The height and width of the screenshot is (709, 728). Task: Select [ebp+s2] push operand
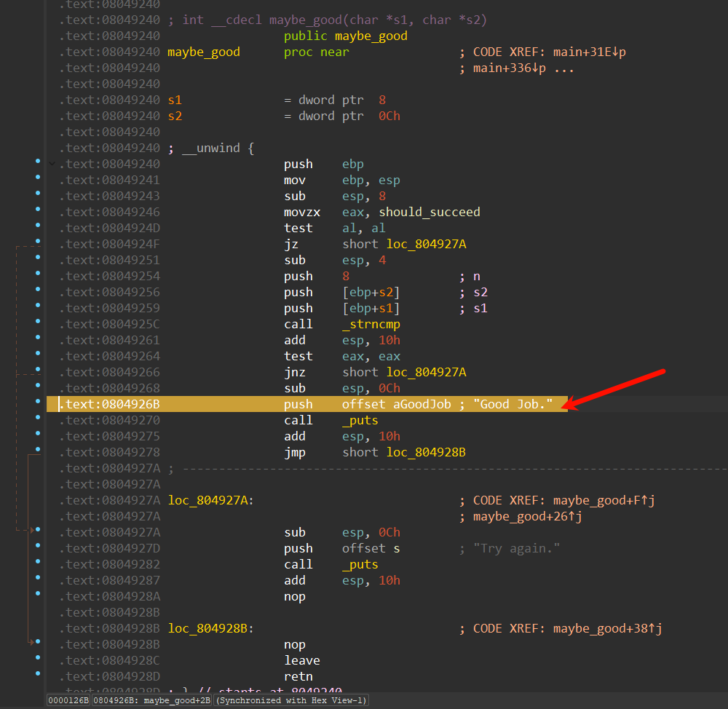click(x=371, y=293)
